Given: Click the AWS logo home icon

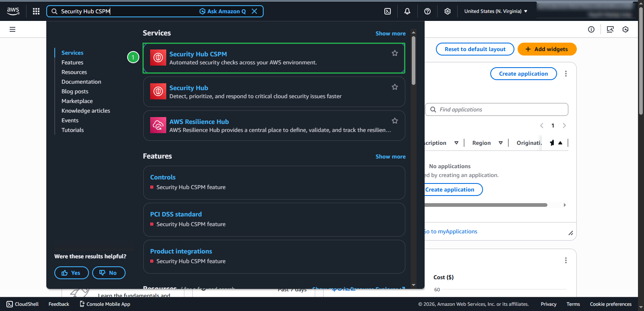Looking at the screenshot, I should (13, 11).
